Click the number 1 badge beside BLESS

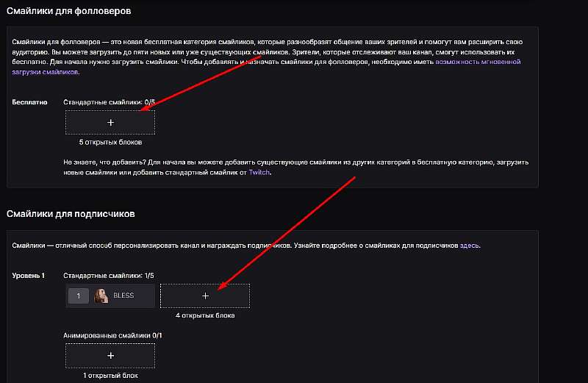tap(78, 296)
